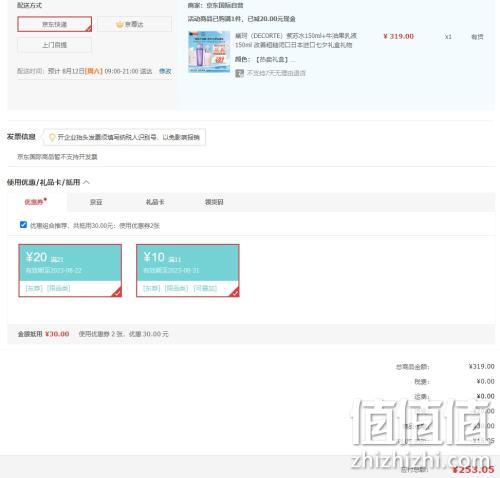
Task: Deselect the ¥20 coupon card
Action: (x=70, y=270)
